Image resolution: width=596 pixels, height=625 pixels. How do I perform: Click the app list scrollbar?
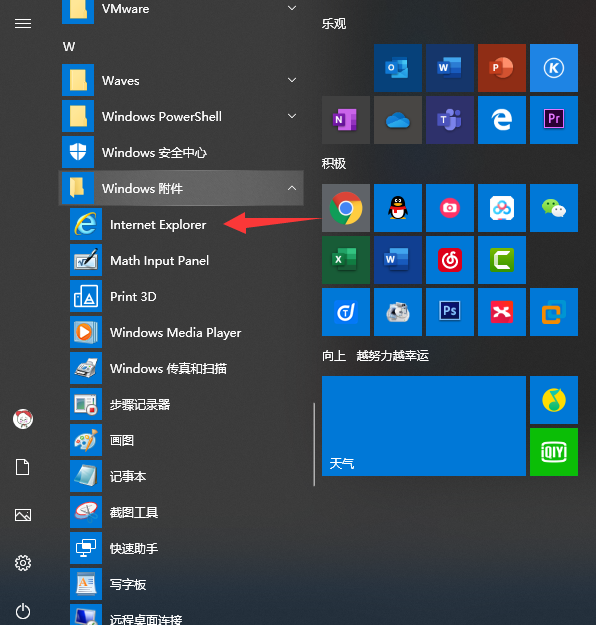(x=314, y=444)
